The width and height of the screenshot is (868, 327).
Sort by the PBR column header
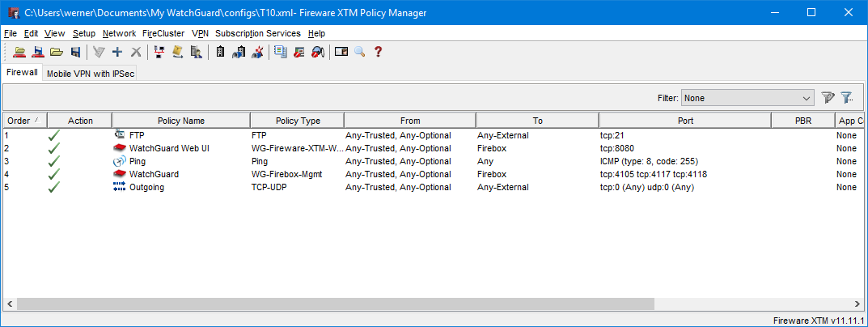click(803, 121)
